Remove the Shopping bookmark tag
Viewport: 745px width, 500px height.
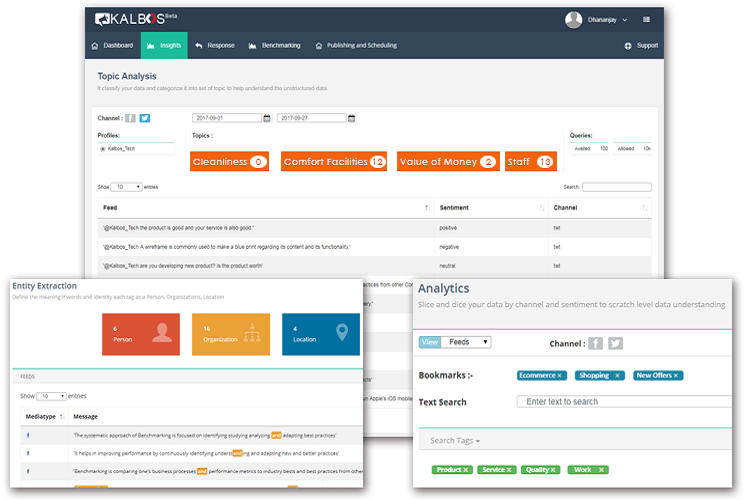point(617,375)
